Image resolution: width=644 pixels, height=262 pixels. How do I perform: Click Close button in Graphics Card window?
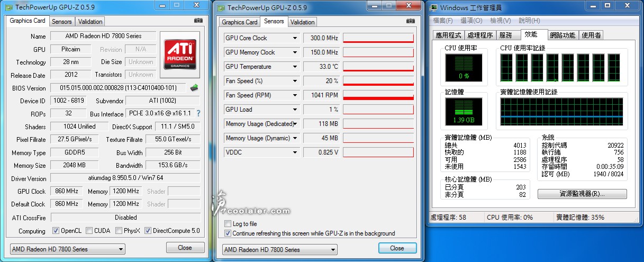185,248
